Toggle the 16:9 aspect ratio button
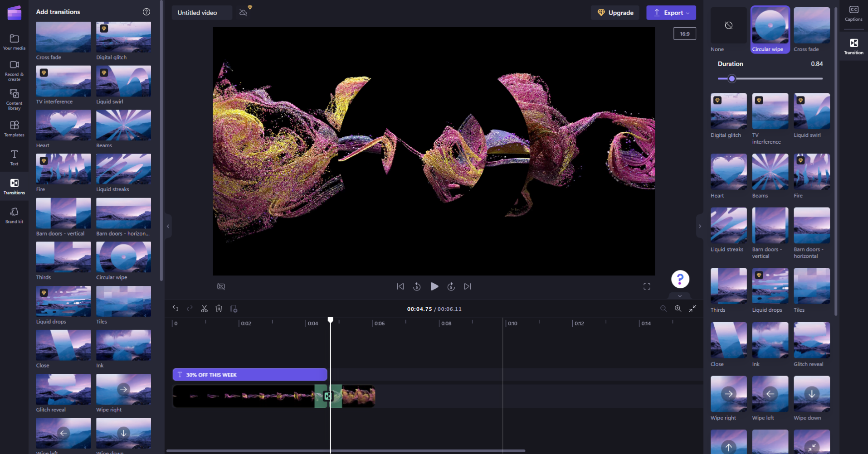This screenshot has width=868, height=454. click(x=685, y=34)
